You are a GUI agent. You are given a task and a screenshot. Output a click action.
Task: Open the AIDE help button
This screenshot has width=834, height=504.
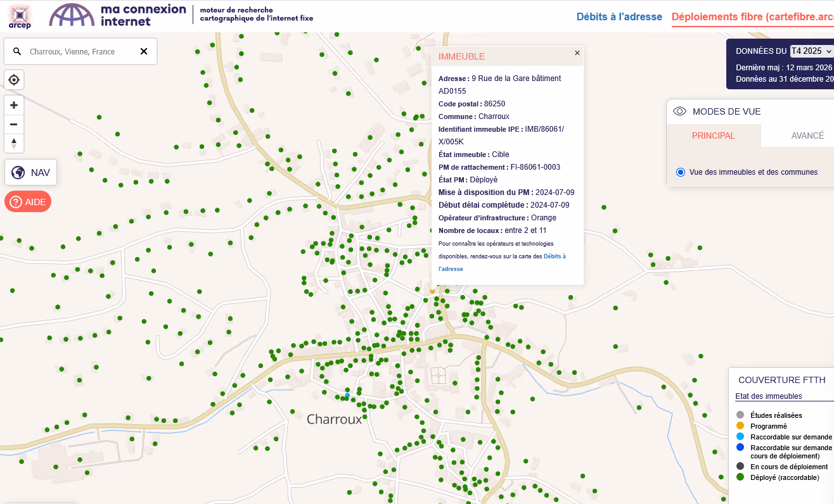point(28,202)
